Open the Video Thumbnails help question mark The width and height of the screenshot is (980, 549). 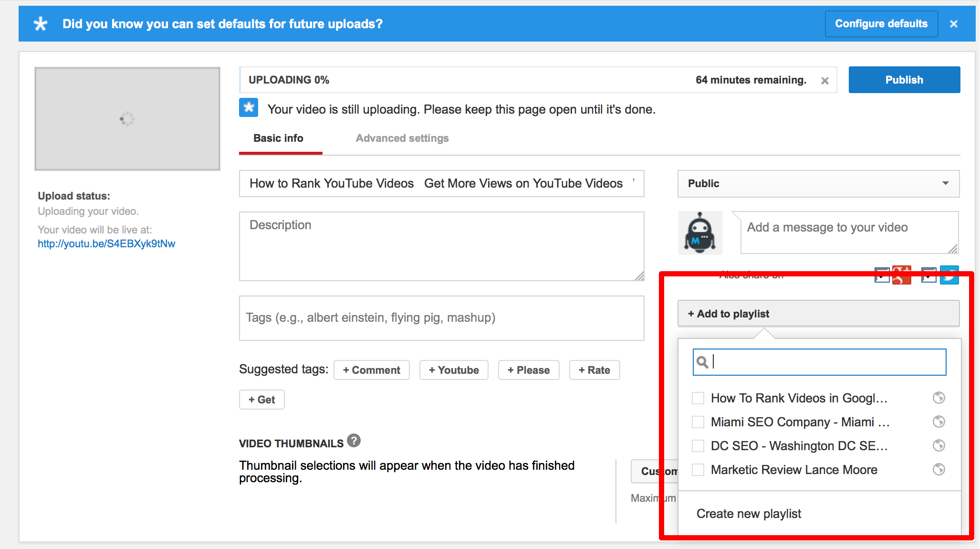tap(354, 441)
